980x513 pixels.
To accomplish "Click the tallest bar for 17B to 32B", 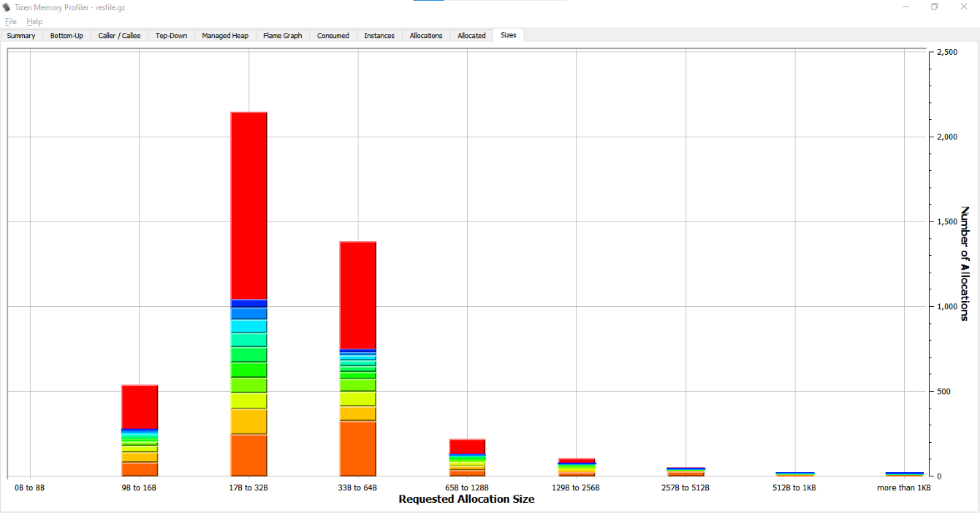I will click(248, 205).
